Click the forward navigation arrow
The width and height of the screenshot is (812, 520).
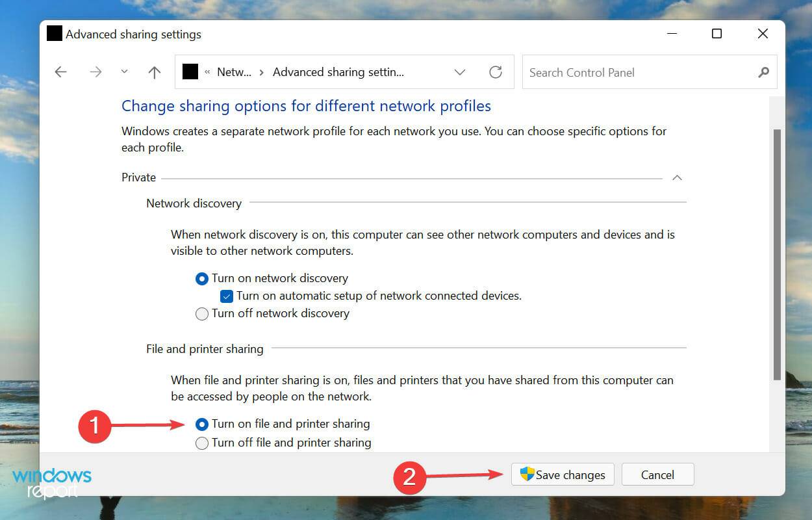click(95, 71)
